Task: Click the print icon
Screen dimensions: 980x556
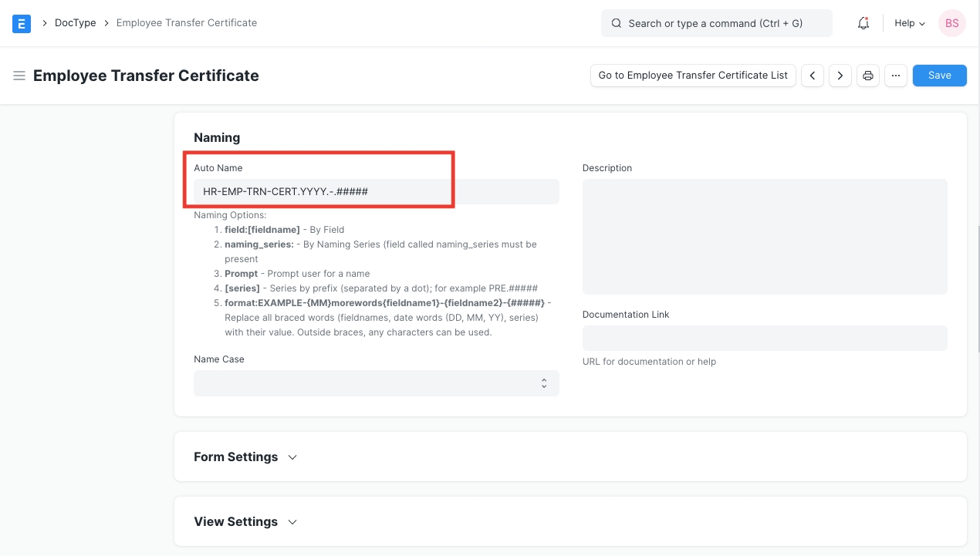Action: pos(868,76)
